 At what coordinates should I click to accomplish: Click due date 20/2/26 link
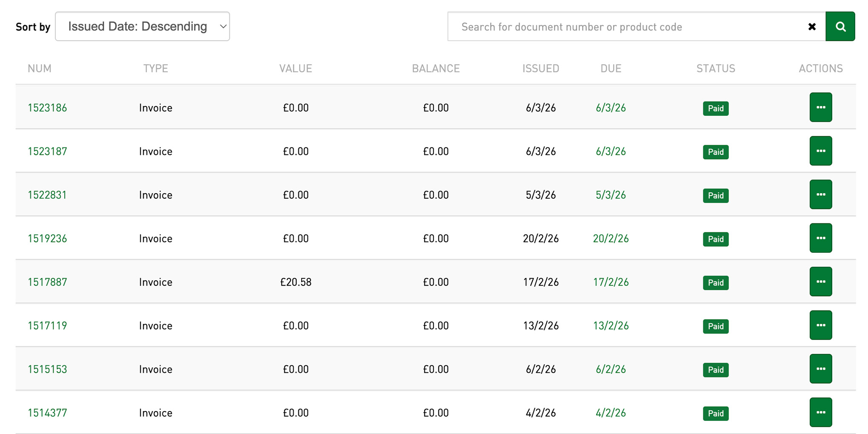tap(611, 239)
